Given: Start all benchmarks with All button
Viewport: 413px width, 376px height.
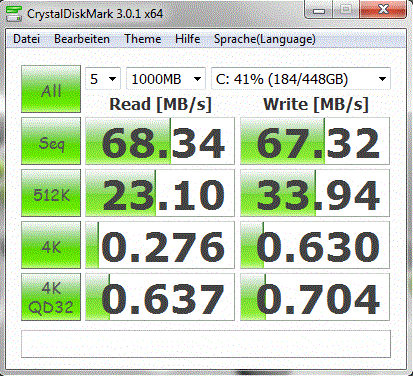Looking at the screenshot, I should 51,89.
